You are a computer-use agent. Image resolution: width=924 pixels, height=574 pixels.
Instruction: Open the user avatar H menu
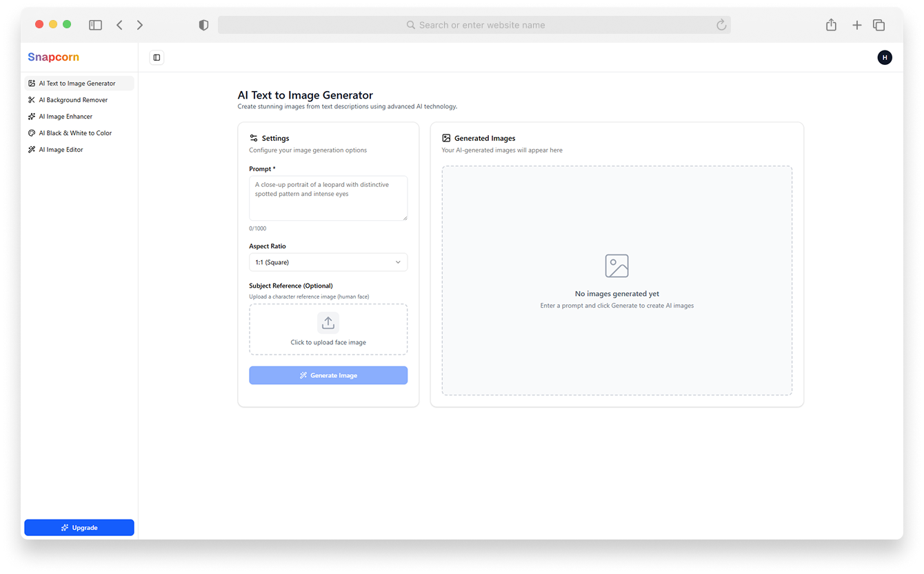click(884, 58)
